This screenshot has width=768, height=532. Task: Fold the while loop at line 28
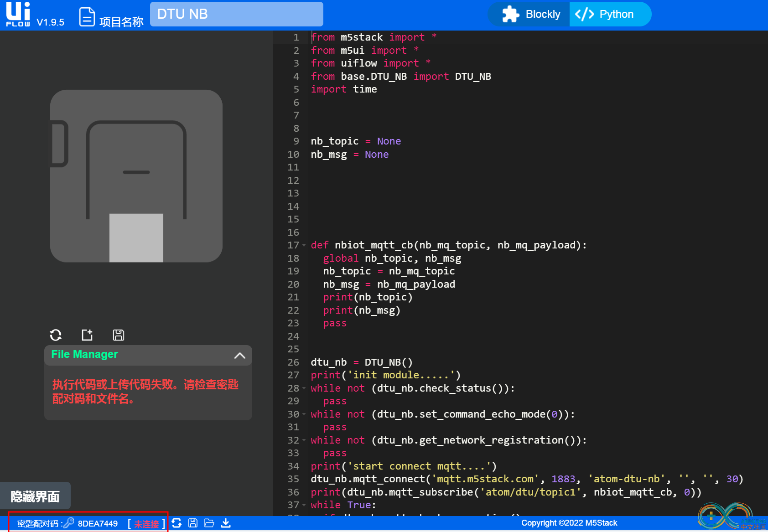click(304, 388)
